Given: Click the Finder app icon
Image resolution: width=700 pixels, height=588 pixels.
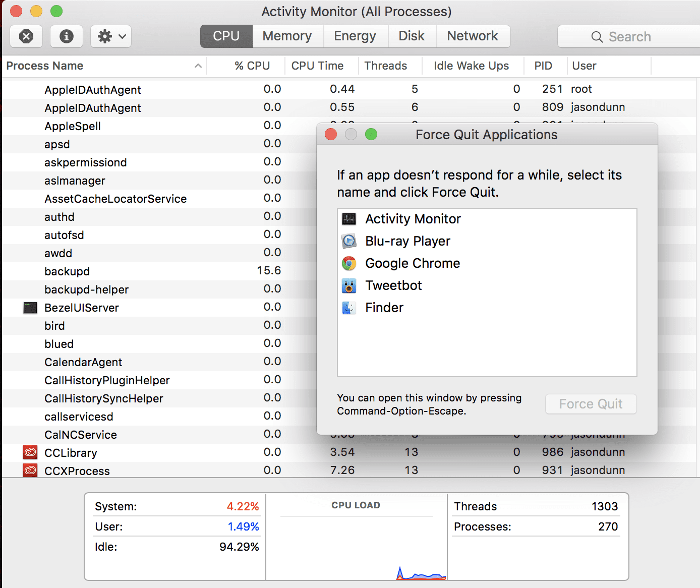Looking at the screenshot, I should click(x=349, y=308).
